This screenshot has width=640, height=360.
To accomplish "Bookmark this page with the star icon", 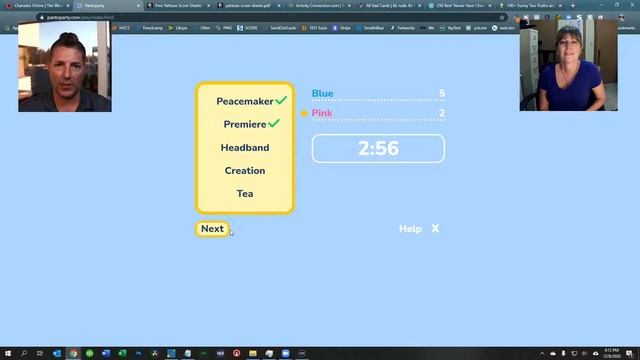I will (x=502, y=18).
